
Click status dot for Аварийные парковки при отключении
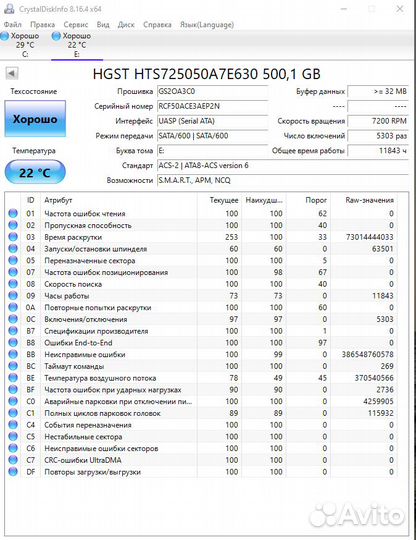(13, 401)
